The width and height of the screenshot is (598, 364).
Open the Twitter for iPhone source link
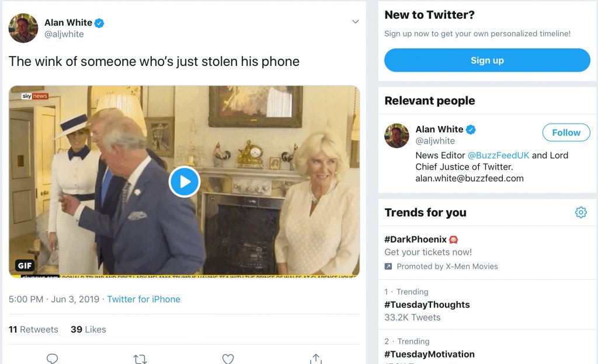(144, 299)
